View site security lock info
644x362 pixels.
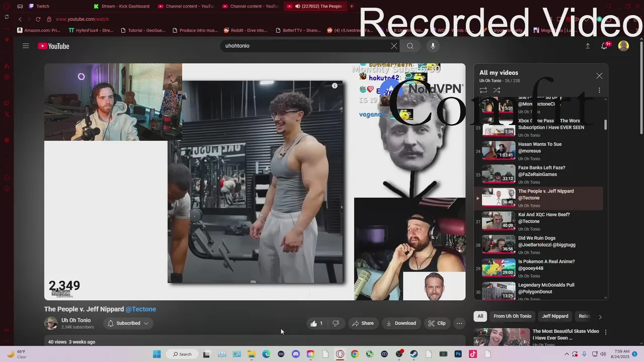pyautogui.click(x=49, y=19)
